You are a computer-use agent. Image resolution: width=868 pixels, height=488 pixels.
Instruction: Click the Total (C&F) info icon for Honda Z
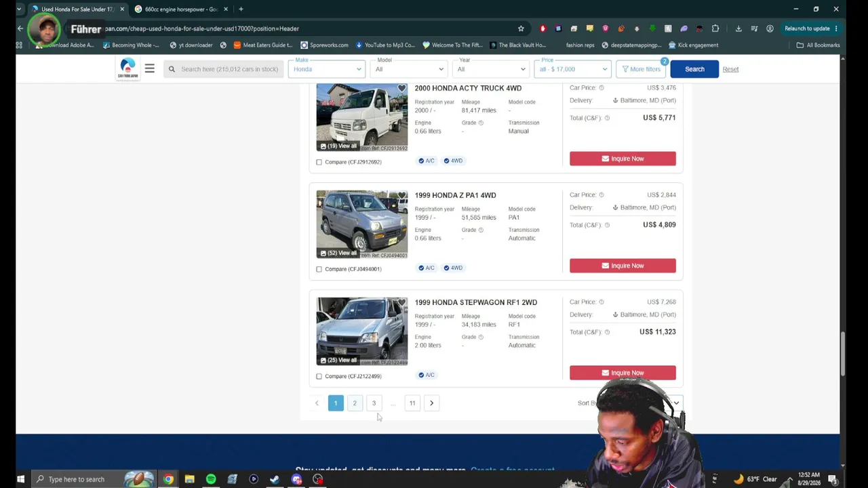pos(607,225)
